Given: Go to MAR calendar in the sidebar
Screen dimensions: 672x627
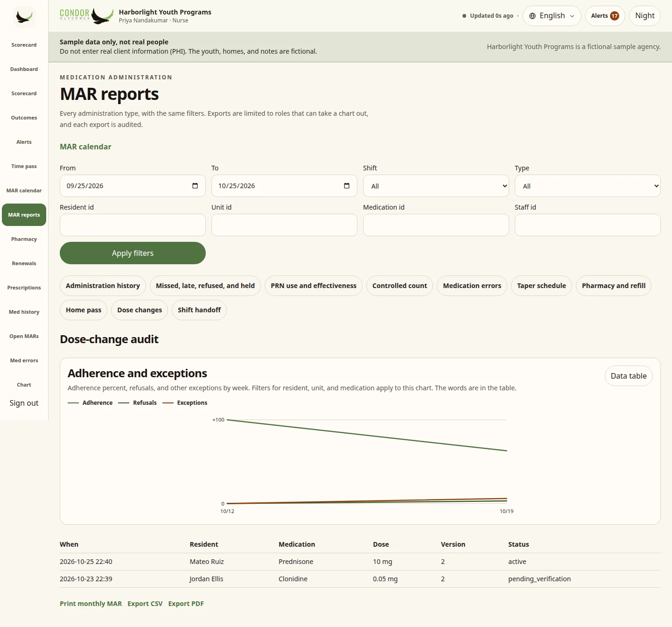Looking at the screenshot, I should (x=24, y=190).
